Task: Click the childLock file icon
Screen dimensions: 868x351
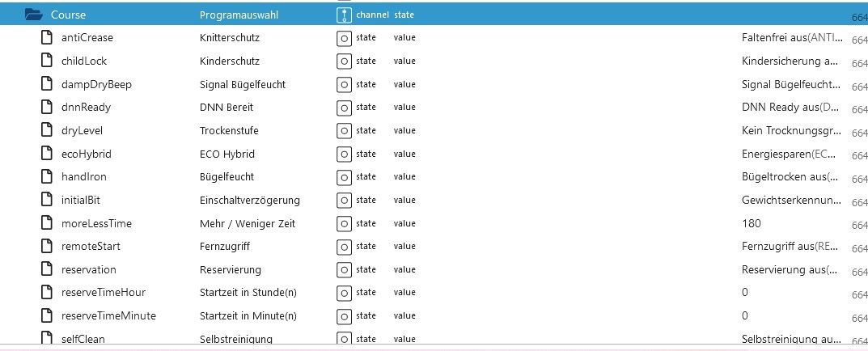Action: point(47,61)
